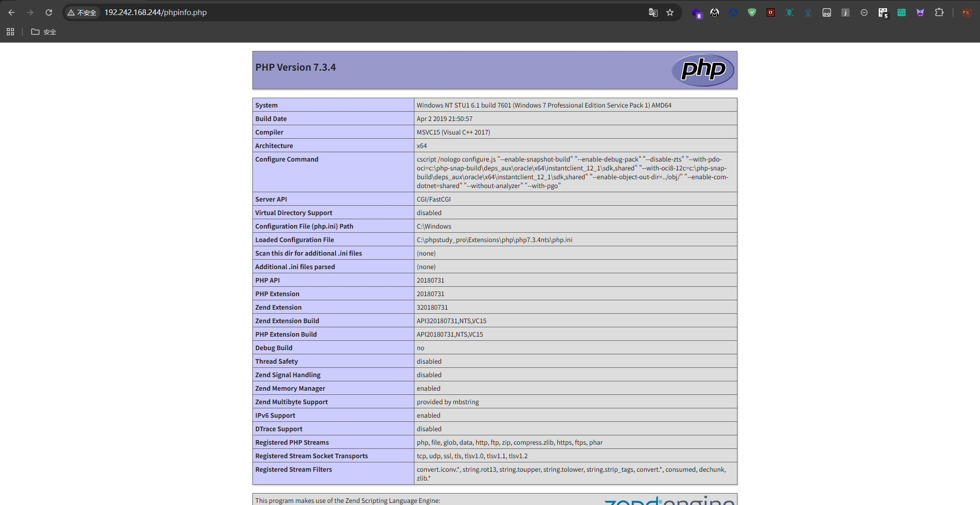Open the red eye extension icon
This screenshot has height=505, width=980.
pyautogui.click(x=771, y=12)
